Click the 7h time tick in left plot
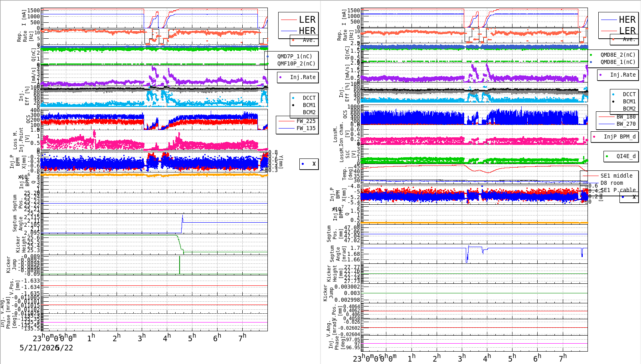Viewport: 641px width, 364px height. click(x=242, y=338)
